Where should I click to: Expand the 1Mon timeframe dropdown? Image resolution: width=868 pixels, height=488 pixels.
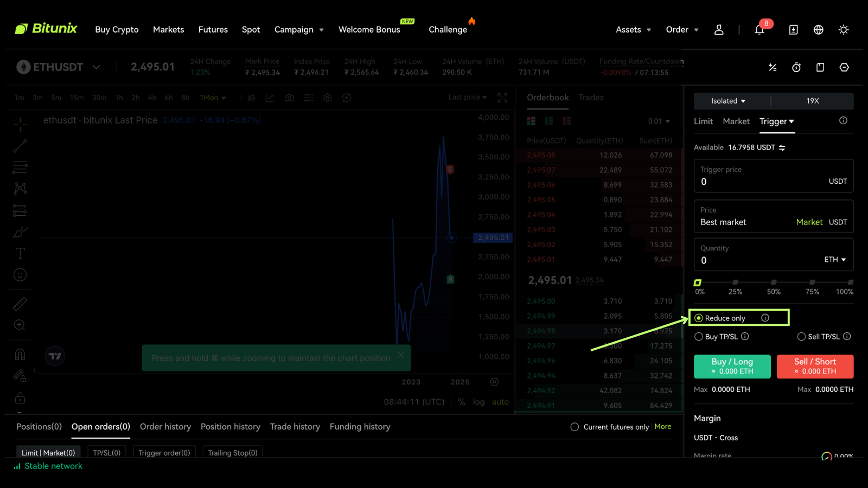coord(213,98)
